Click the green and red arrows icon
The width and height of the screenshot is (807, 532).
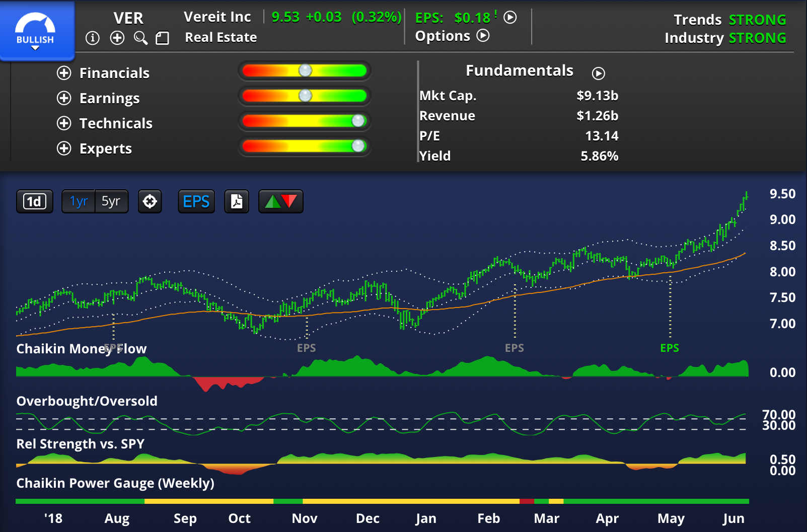click(280, 202)
